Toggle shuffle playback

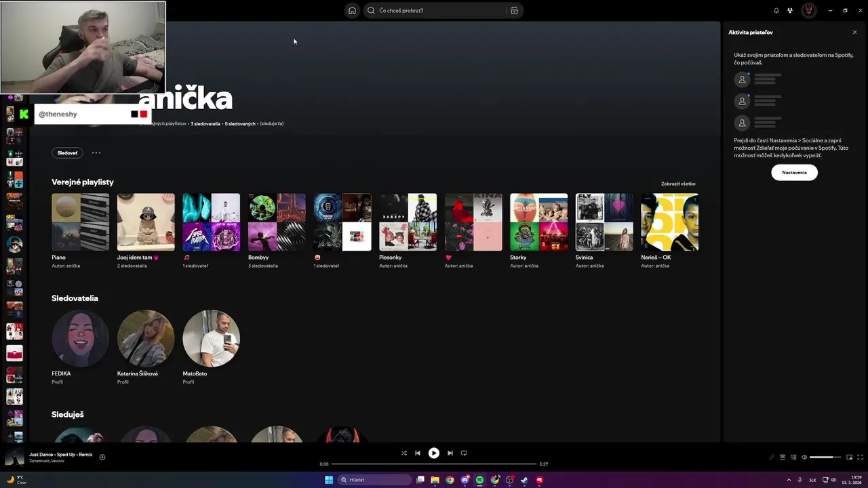coord(404,453)
